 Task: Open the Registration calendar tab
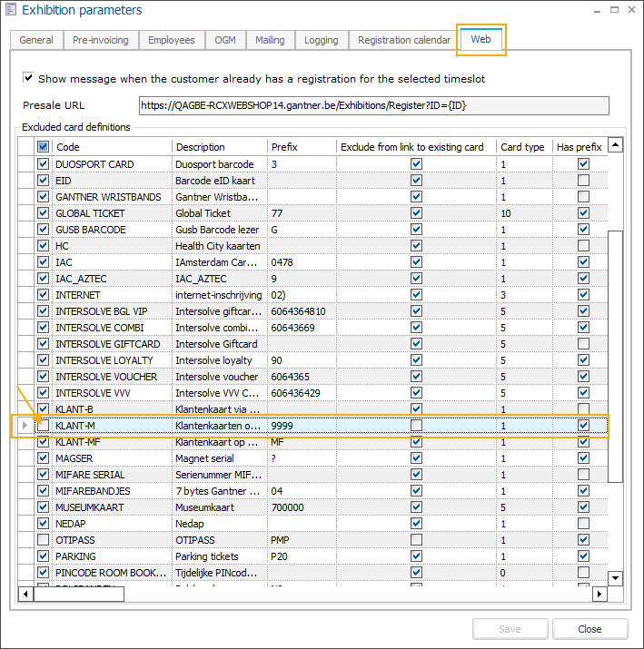(403, 40)
